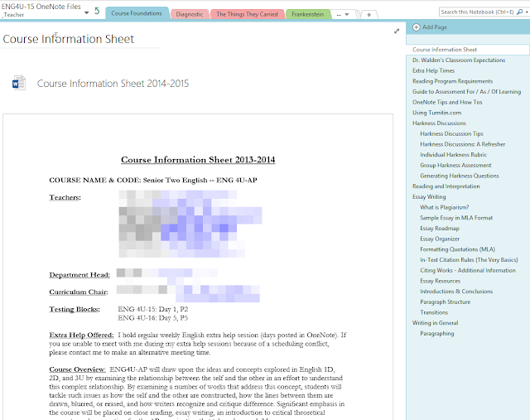
Task: Open the Extra Help Times page
Action: (x=433, y=70)
